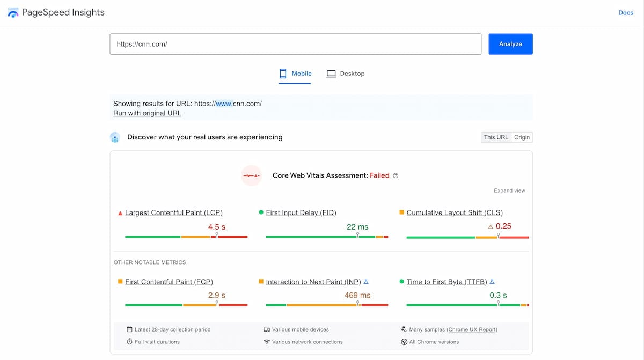The width and height of the screenshot is (644, 360).
Task: Select the Mobile tab
Action: (295, 74)
